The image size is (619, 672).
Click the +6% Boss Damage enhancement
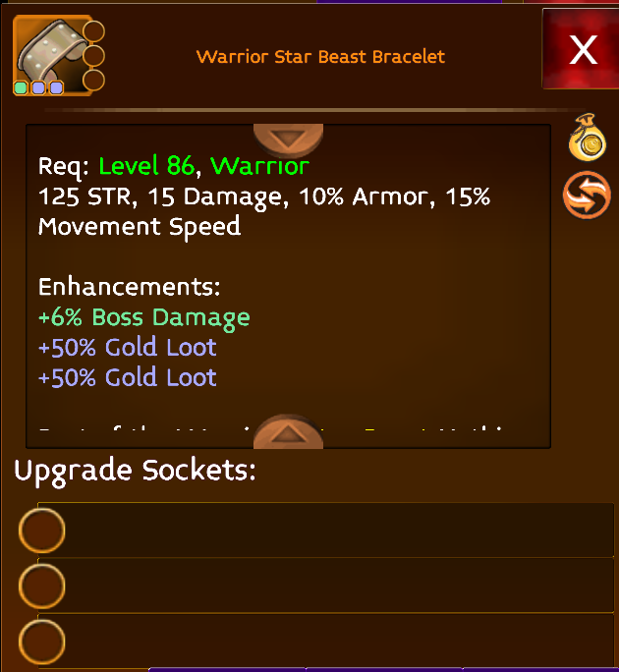pyautogui.click(x=144, y=318)
